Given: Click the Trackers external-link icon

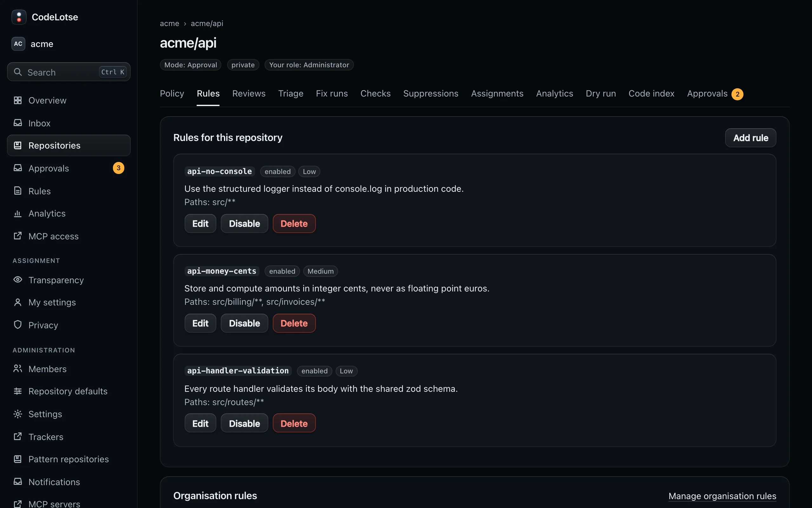Looking at the screenshot, I should pos(18,437).
